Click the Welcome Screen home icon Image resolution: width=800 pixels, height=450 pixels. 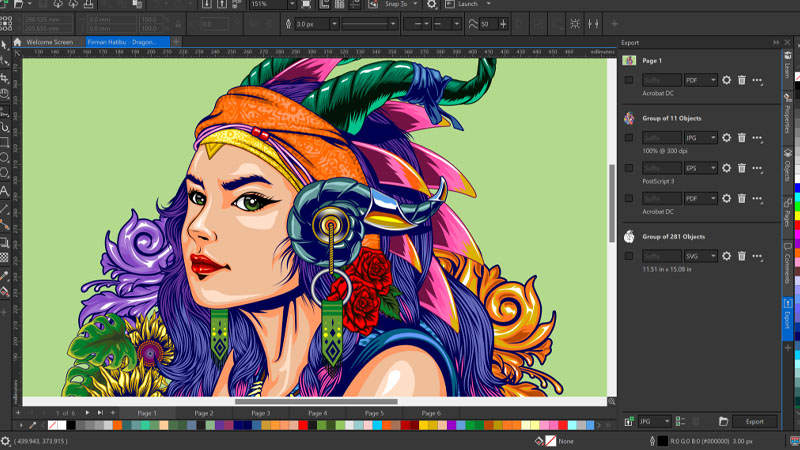(x=17, y=42)
